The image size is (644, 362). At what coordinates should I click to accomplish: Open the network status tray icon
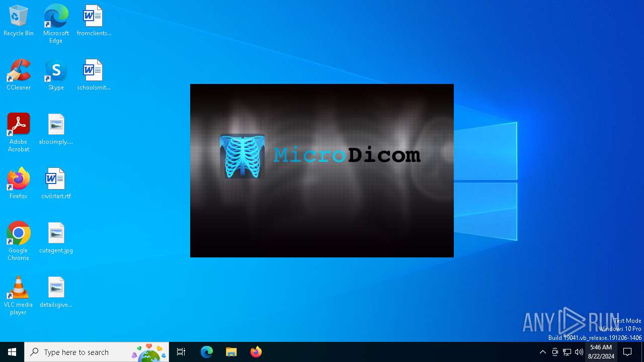tap(567, 352)
